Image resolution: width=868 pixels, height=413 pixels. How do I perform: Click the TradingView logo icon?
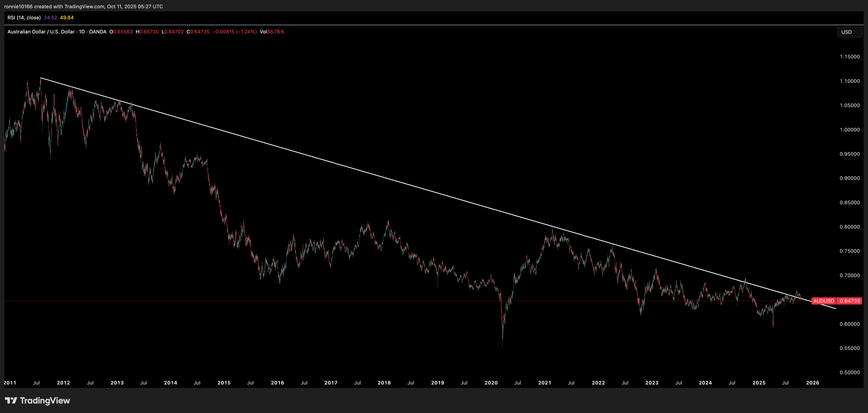tap(11, 401)
